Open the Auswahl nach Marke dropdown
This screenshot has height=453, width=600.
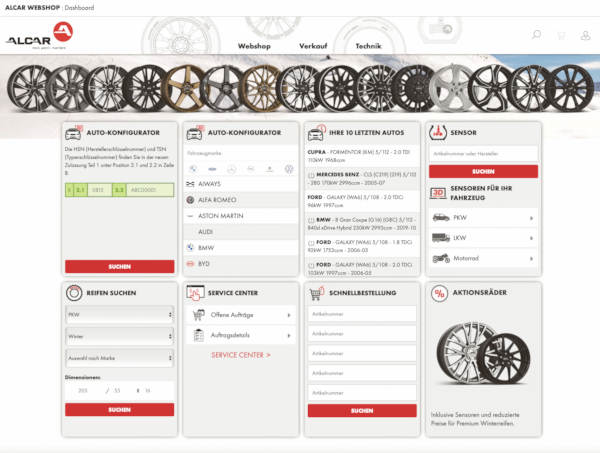(119, 358)
